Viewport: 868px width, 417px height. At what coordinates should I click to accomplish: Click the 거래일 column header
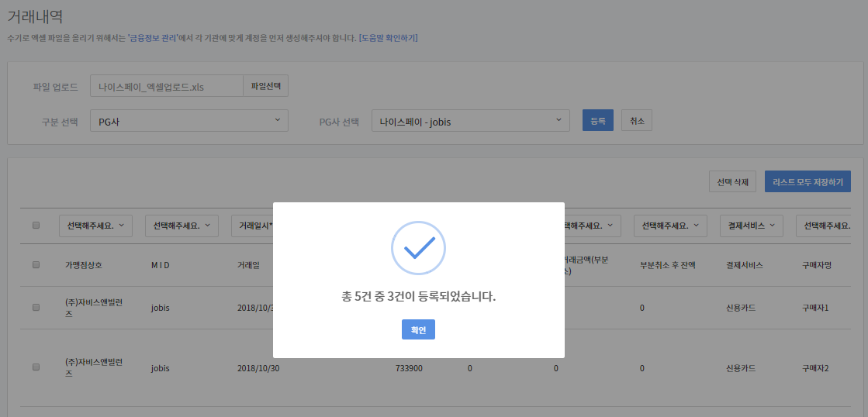pos(248,265)
